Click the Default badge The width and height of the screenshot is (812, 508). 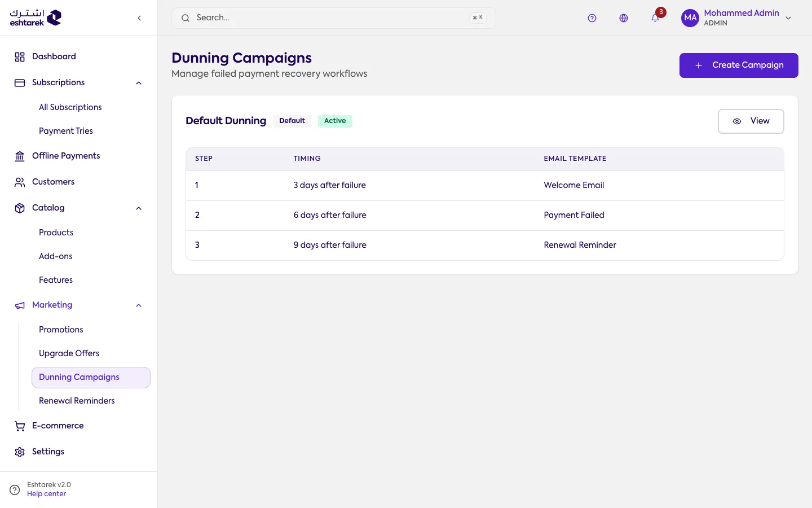click(292, 121)
